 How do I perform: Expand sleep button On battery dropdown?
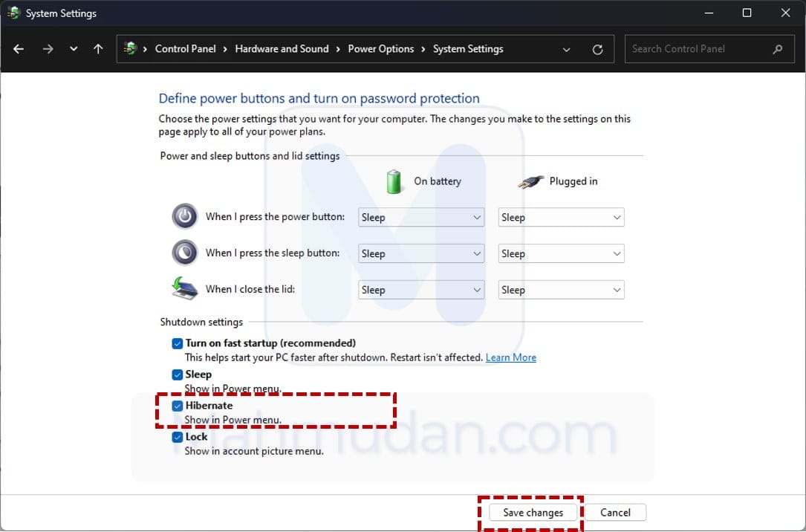pyautogui.click(x=421, y=253)
